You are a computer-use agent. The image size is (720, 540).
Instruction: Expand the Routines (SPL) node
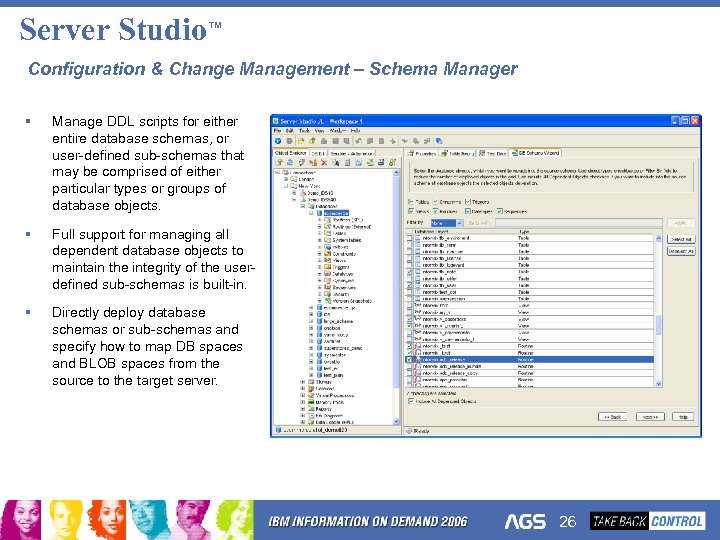pyautogui.click(x=320, y=220)
